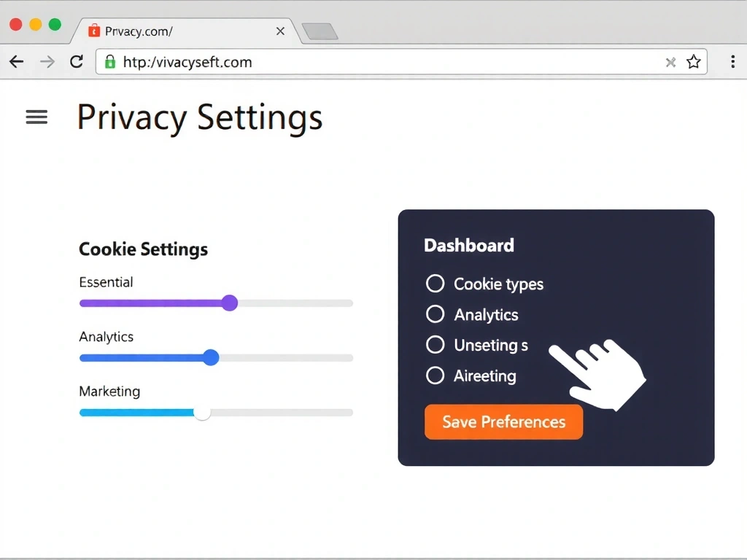The height and width of the screenshot is (560, 747).
Task: Open the browser three-dot menu
Action: (732, 62)
